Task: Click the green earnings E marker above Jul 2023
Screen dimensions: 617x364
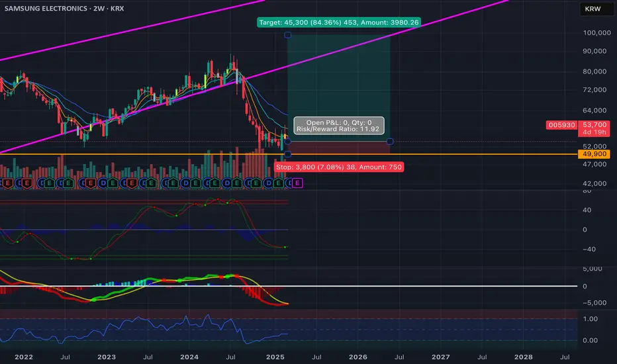Action: tap(151, 183)
